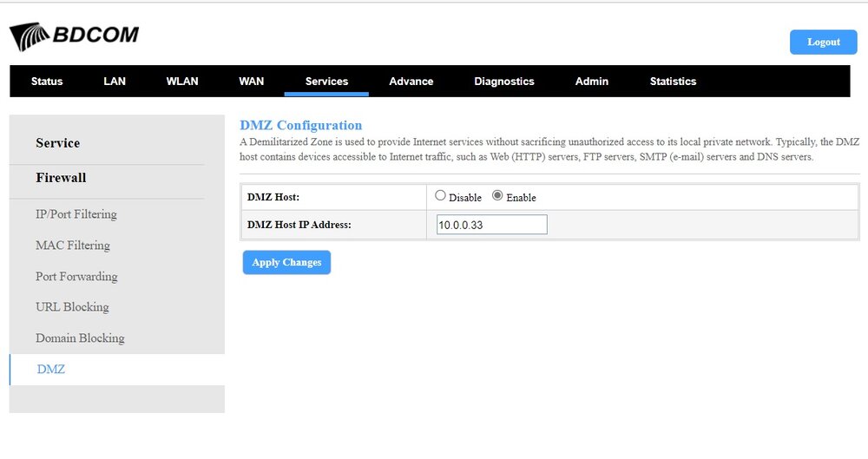Click the Logout button
Screen dimensions: 868x459
[x=823, y=42]
